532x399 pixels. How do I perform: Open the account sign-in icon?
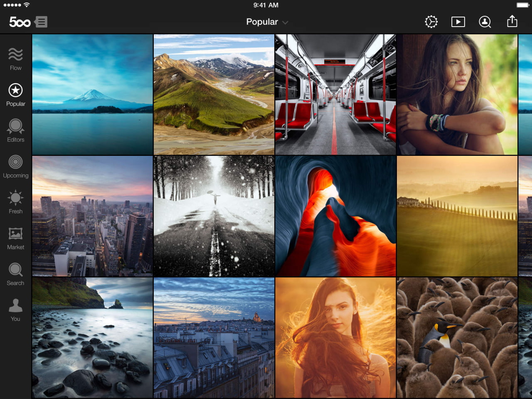485,22
